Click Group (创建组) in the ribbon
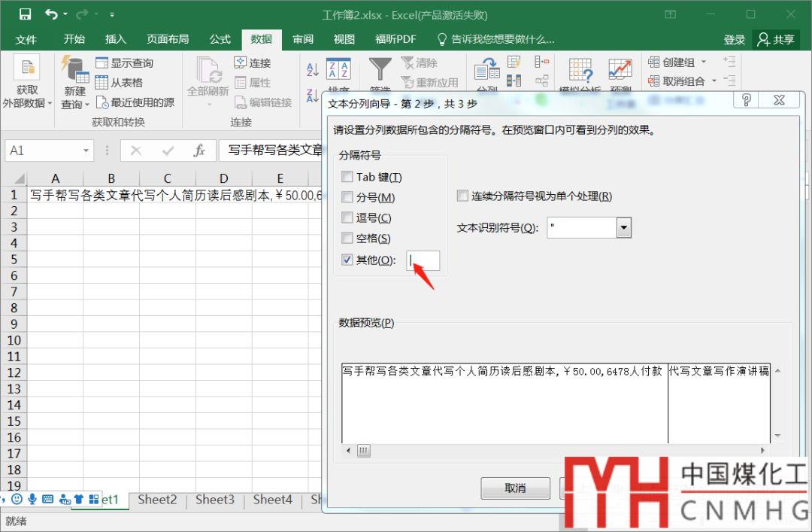This screenshot has height=532, width=812. point(671,62)
